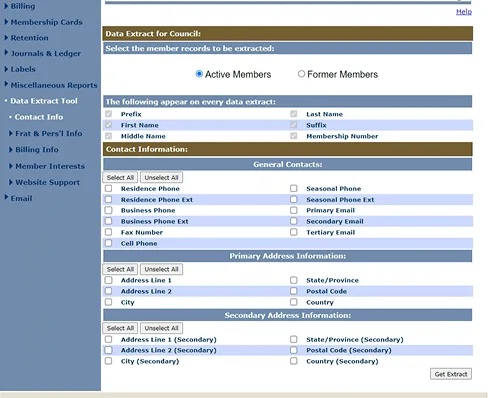Click the 'Contact Information:' section header
The width and height of the screenshot is (488, 398).
coord(288,149)
